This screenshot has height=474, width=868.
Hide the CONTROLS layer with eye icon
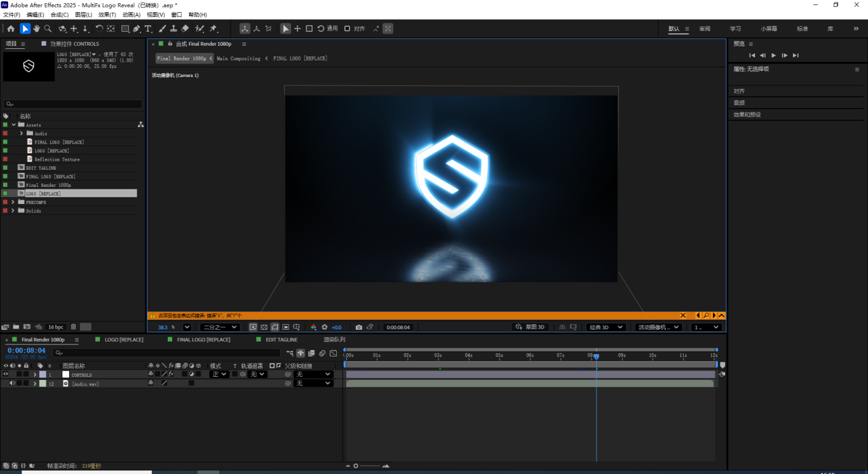[6, 375]
